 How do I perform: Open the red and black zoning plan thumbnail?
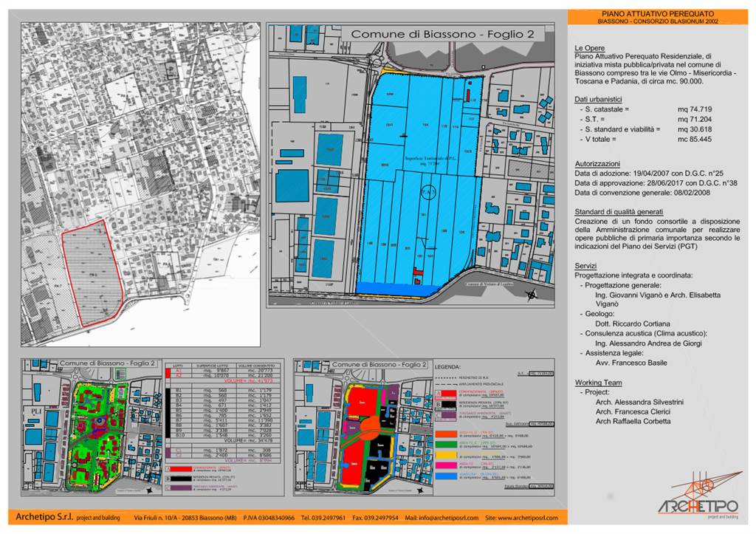coord(363,427)
